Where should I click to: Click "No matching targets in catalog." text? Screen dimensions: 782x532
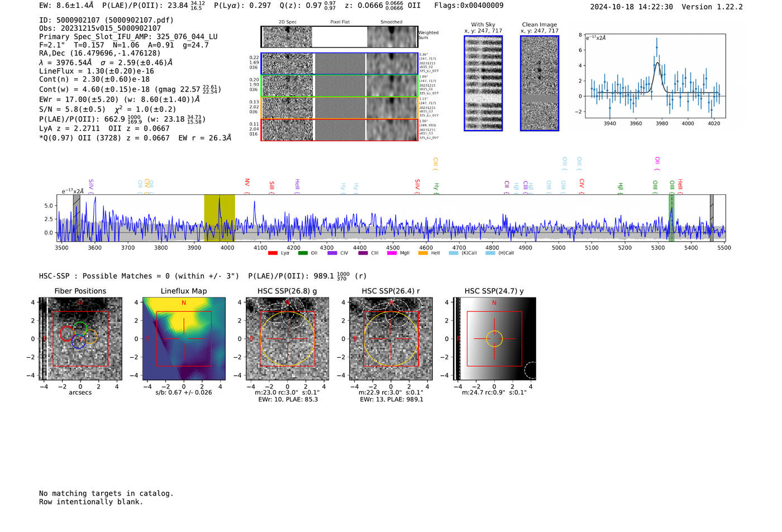click(106, 493)
